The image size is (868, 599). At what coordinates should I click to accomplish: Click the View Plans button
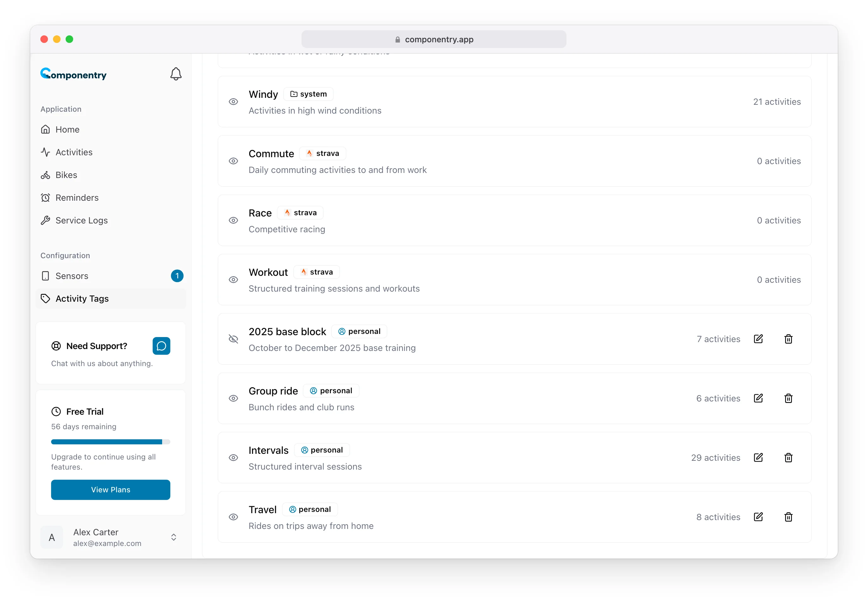tap(111, 489)
